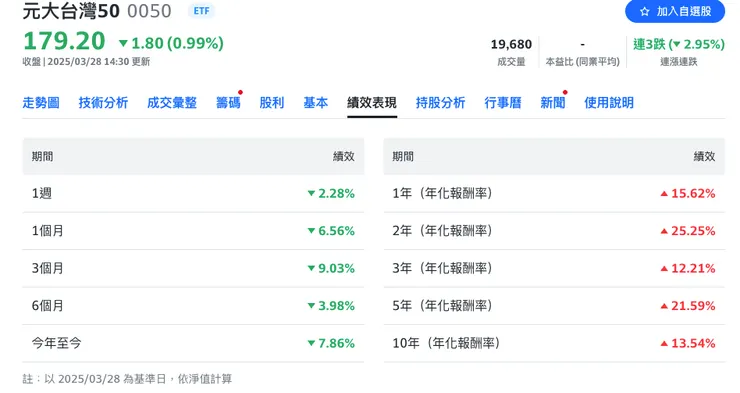The image size is (740, 393).
Task: Click the left table 績效 header
Action: [344, 157]
